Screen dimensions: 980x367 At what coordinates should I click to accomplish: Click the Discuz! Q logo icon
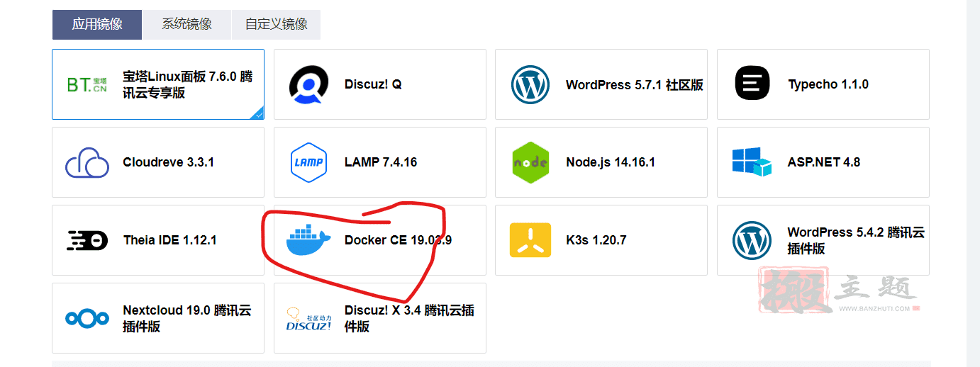[x=308, y=85]
